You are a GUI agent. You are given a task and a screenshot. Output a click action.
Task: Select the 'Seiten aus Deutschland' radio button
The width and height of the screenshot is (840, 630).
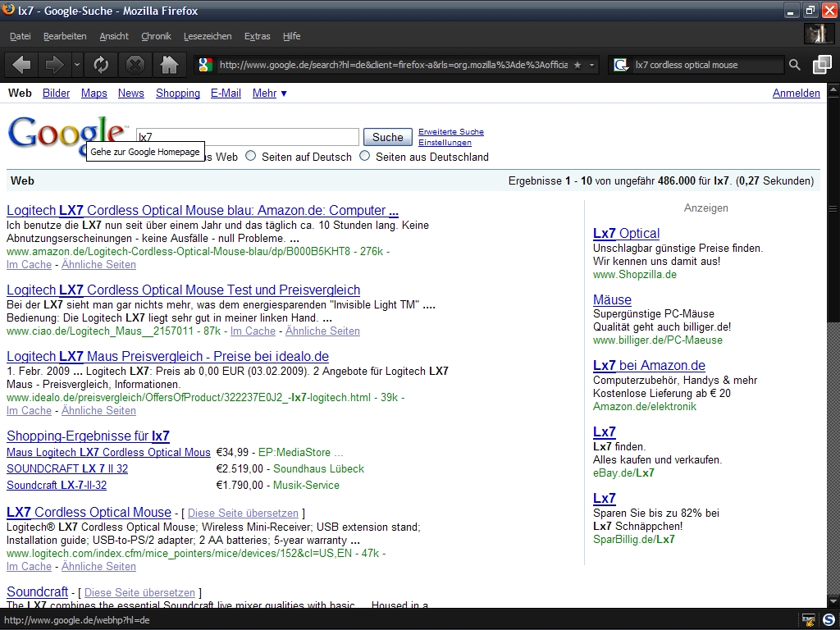pyautogui.click(x=365, y=156)
